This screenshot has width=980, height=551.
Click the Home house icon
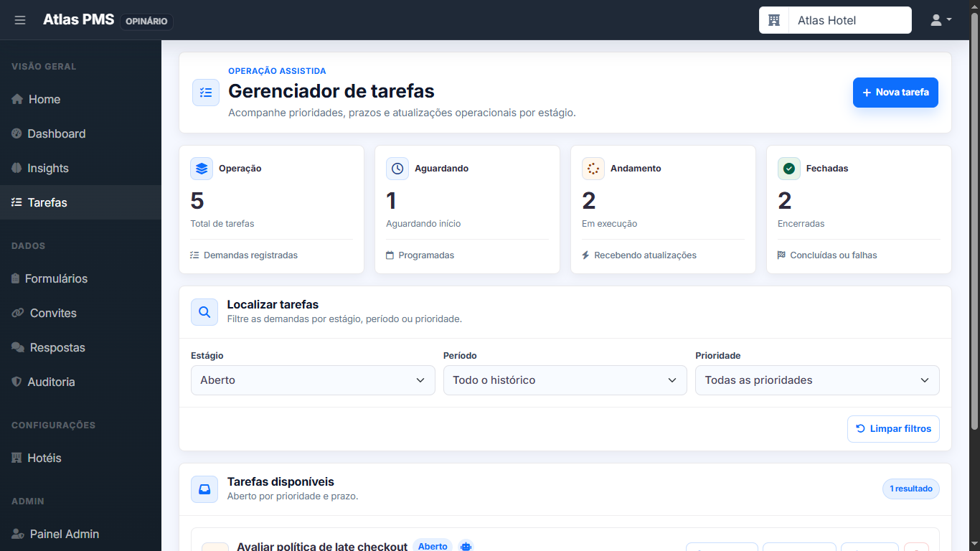[x=18, y=99]
